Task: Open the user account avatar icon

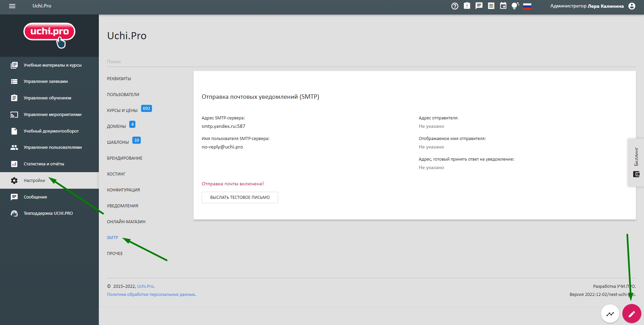Action: pos(632,6)
